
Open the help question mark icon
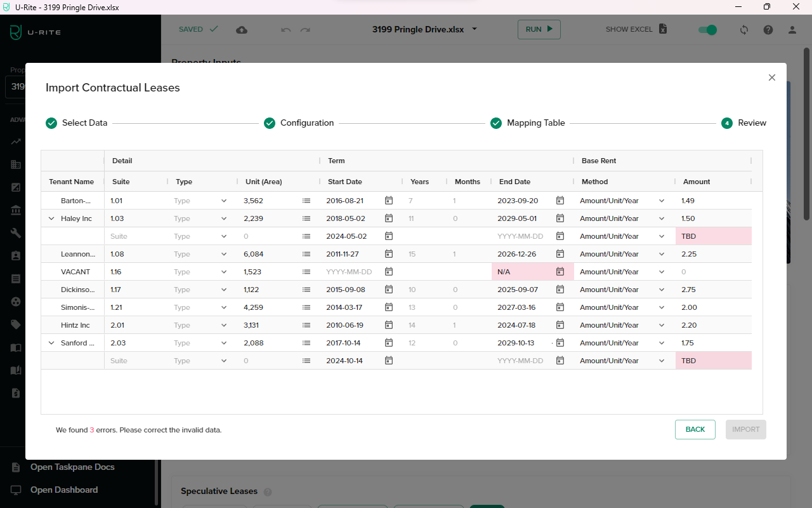768,30
